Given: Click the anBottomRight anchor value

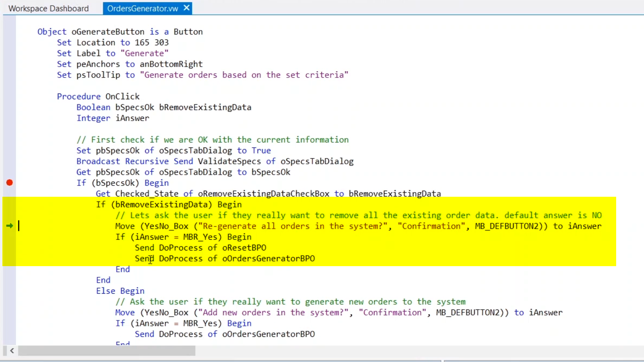Looking at the screenshot, I should tap(171, 64).
